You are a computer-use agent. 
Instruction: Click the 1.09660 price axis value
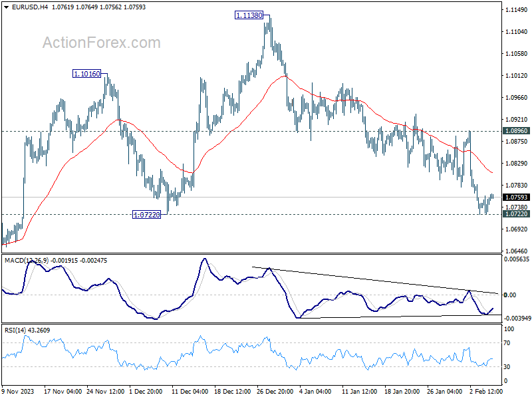[x=517, y=97]
